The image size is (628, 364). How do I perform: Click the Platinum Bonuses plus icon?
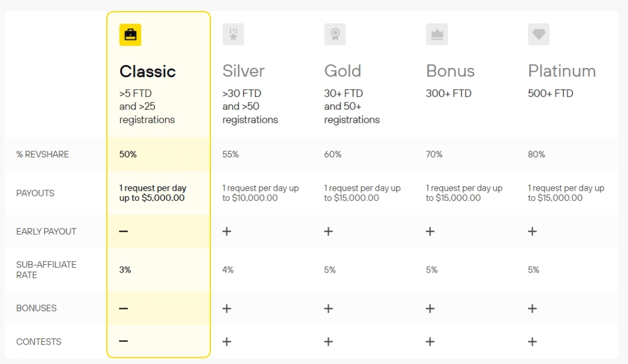[x=532, y=308]
